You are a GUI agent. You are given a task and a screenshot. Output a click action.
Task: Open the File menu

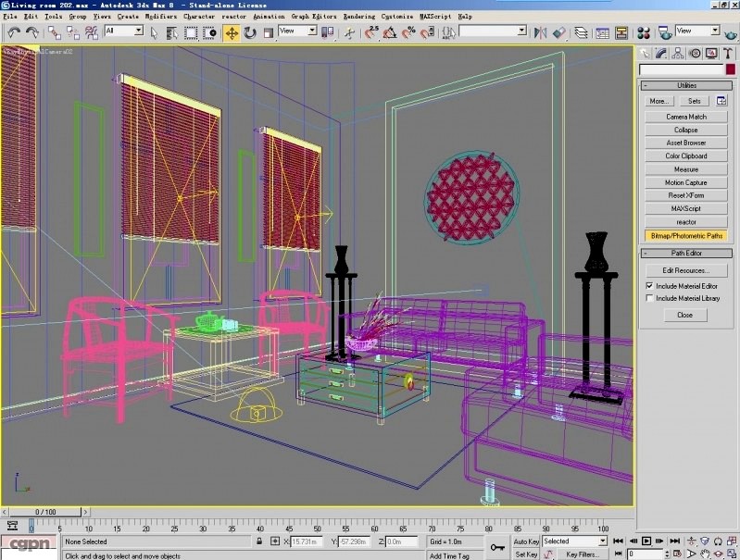[x=9, y=16]
